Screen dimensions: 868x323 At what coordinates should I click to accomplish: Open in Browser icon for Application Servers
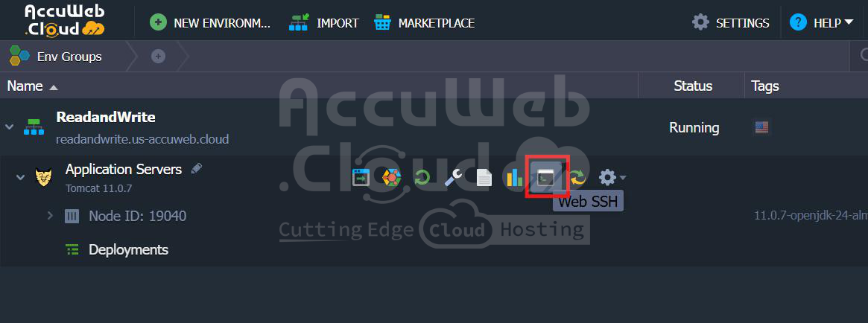[x=361, y=178]
